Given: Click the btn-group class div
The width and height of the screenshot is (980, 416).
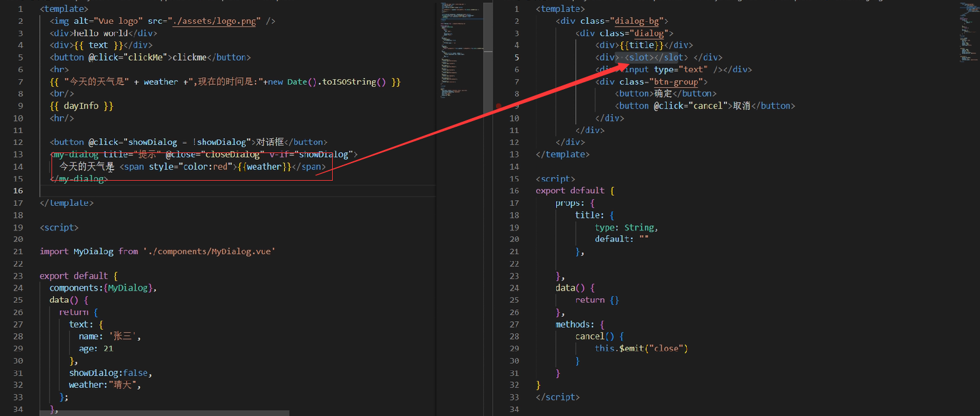Looking at the screenshot, I should [x=652, y=82].
